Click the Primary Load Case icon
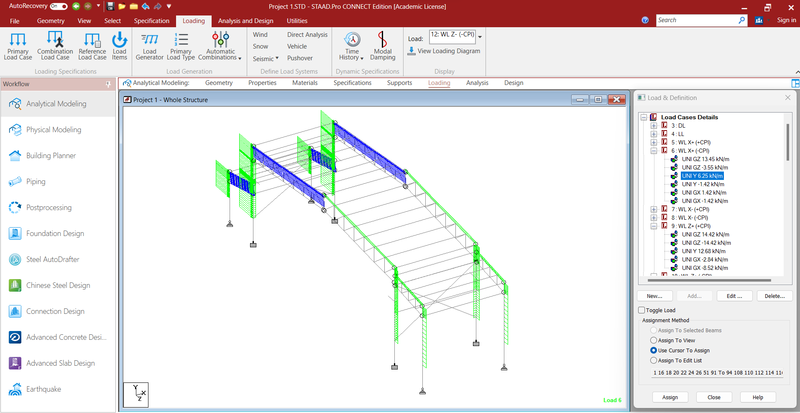Screen dimensions: 800x413 tap(18, 40)
